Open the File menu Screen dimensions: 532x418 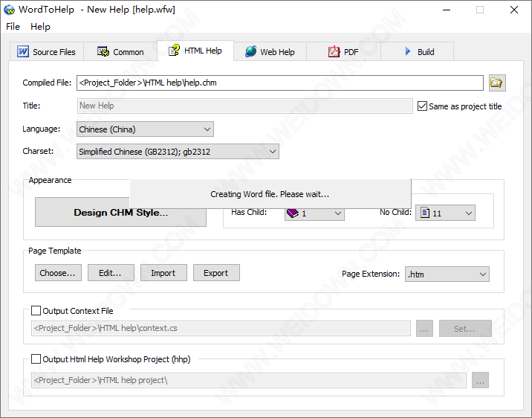[x=13, y=27]
